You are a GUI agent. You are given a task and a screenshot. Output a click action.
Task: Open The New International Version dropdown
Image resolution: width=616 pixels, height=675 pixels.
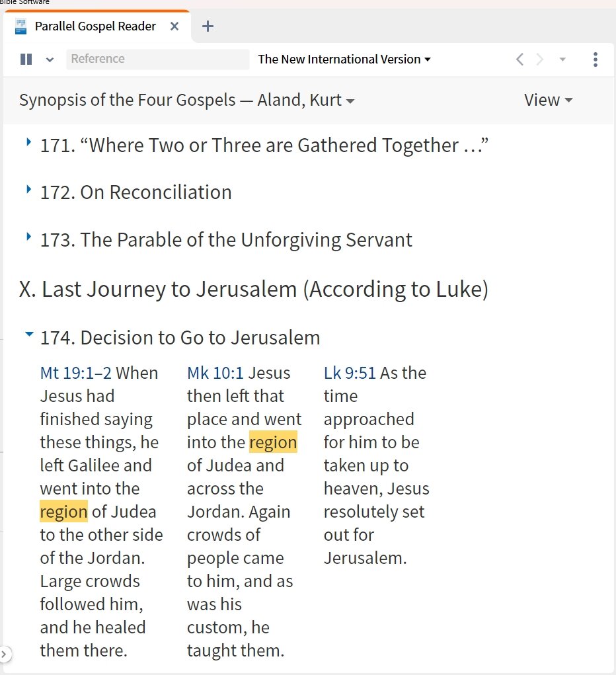coord(344,60)
